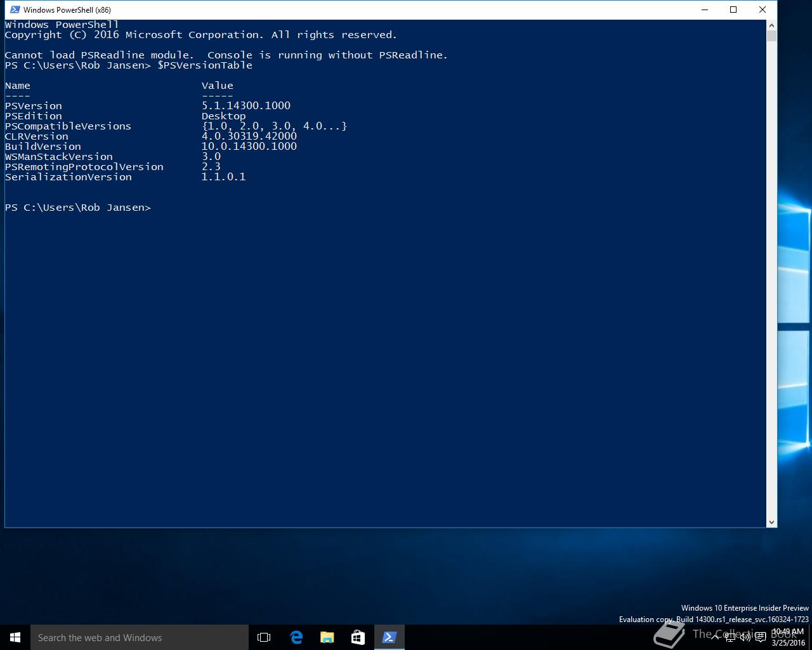Launch Microsoft Edge from the taskbar
Screen dimensions: 812x650
[x=296, y=637]
